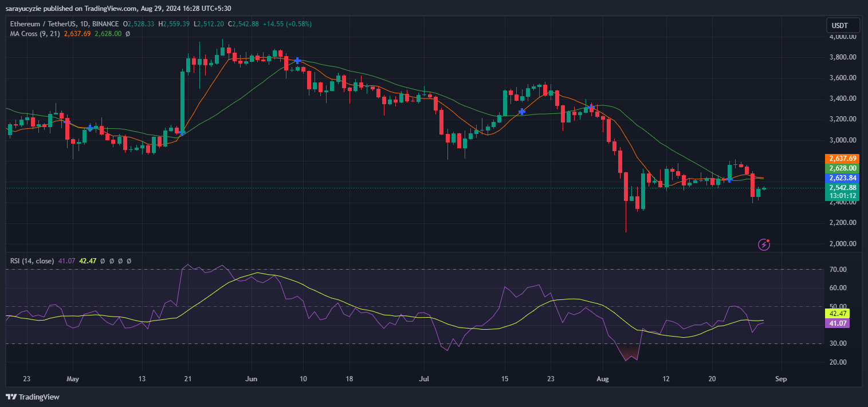The width and height of the screenshot is (868, 407).
Task: Click the purple lightning bolt event icon
Action: click(764, 244)
